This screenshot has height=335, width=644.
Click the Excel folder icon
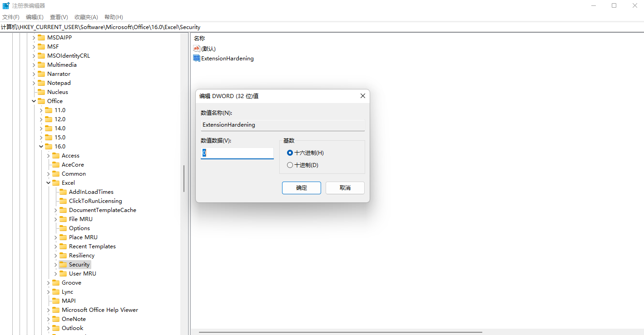click(56, 182)
